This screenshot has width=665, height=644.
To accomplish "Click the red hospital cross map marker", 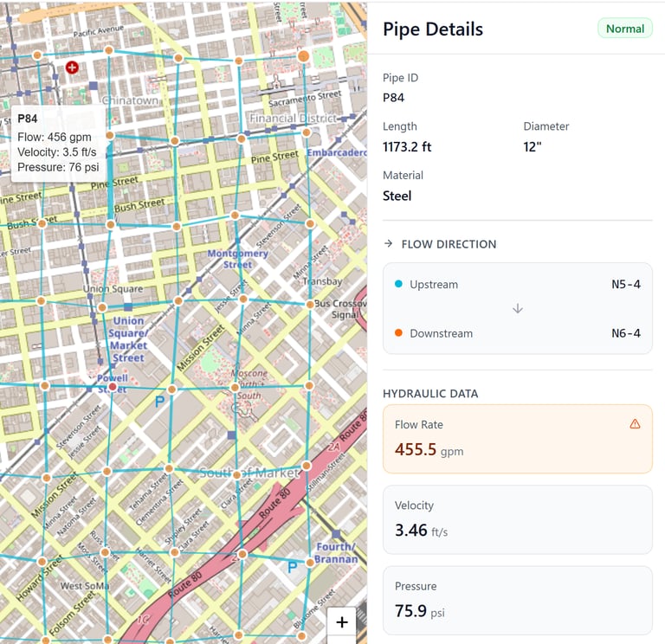I will 72,67.
